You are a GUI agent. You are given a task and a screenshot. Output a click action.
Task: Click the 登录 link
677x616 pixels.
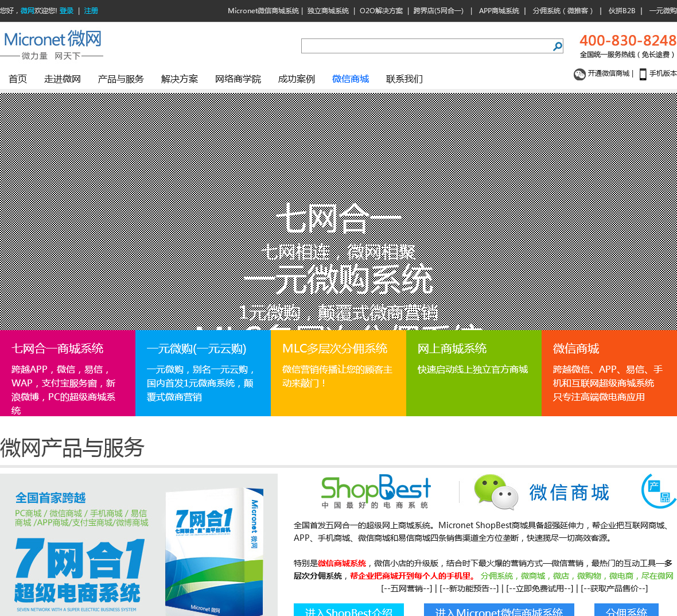[x=67, y=11]
